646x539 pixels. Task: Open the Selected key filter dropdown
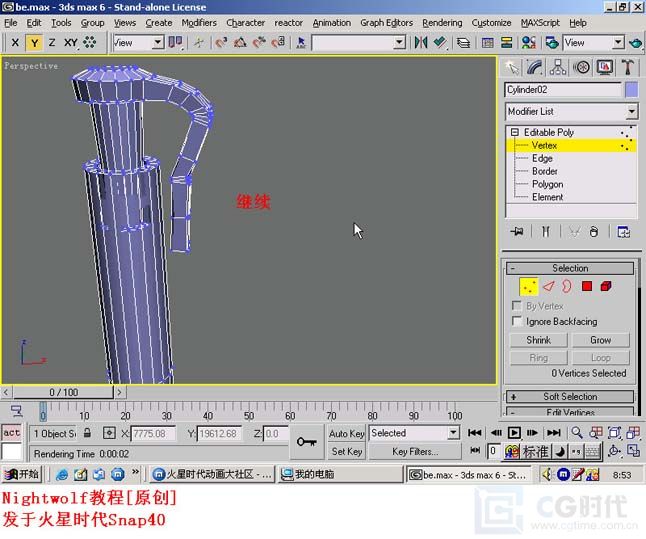coord(414,433)
